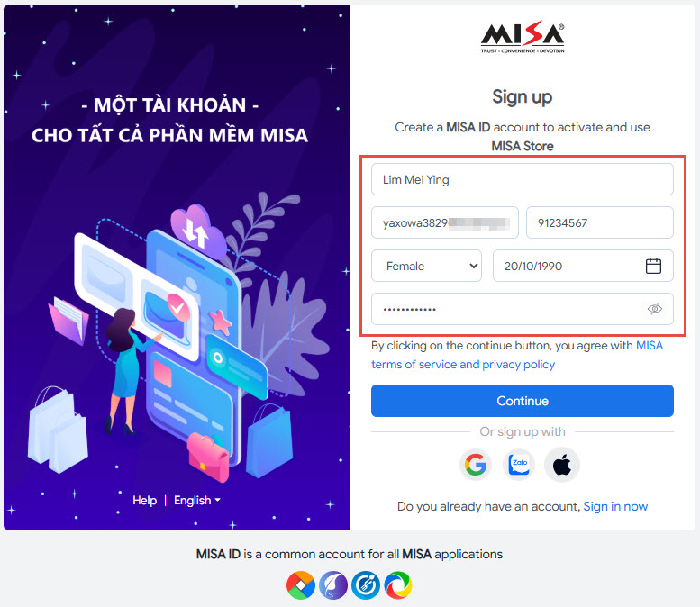
Task: Sign up with the Google icon
Action: pyautogui.click(x=476, y=465)
